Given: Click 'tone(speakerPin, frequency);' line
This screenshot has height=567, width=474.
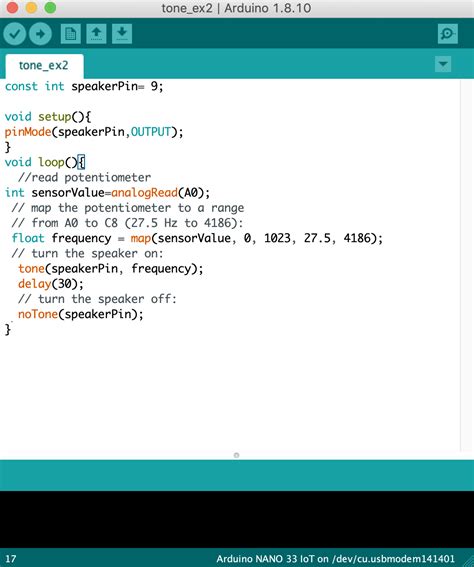Looking at the screenshot, I should (x=111, y=269).
